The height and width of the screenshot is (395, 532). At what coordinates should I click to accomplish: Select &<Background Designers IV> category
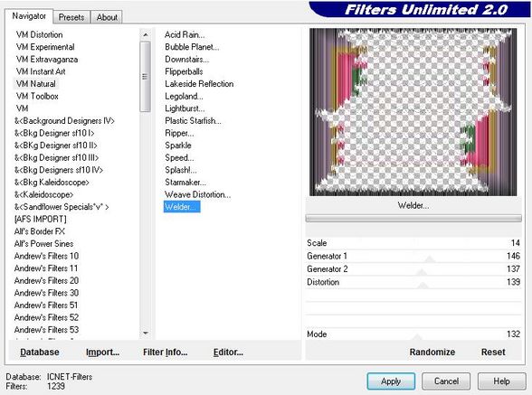click(64, 121)
